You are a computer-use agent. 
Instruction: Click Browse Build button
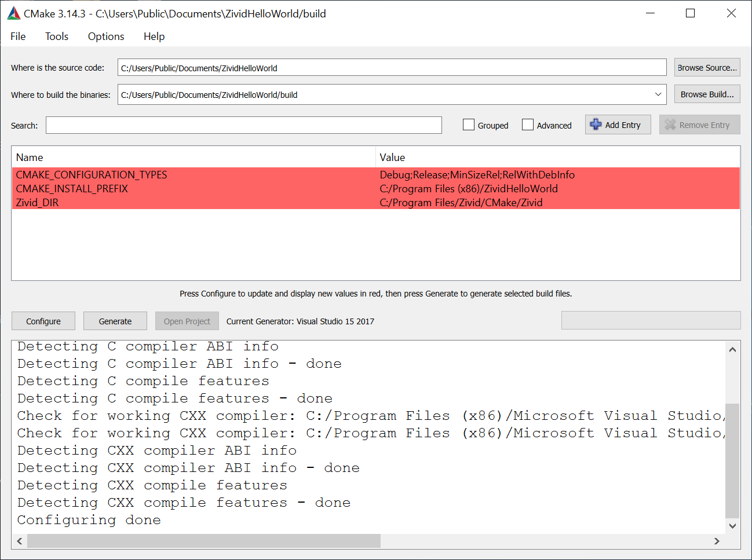[x=707, y=94]
